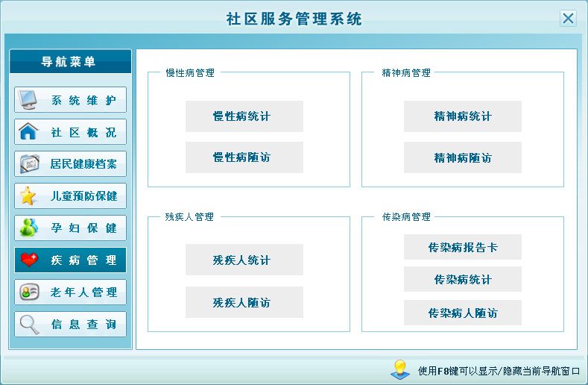
Task: Open the 社区概况 navigation item
Action: coord(71,131)
